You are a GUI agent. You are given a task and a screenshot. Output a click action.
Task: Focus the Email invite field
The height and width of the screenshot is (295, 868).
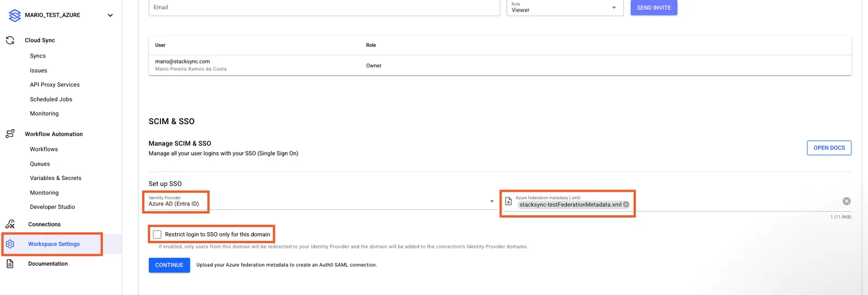pos(324,8)
